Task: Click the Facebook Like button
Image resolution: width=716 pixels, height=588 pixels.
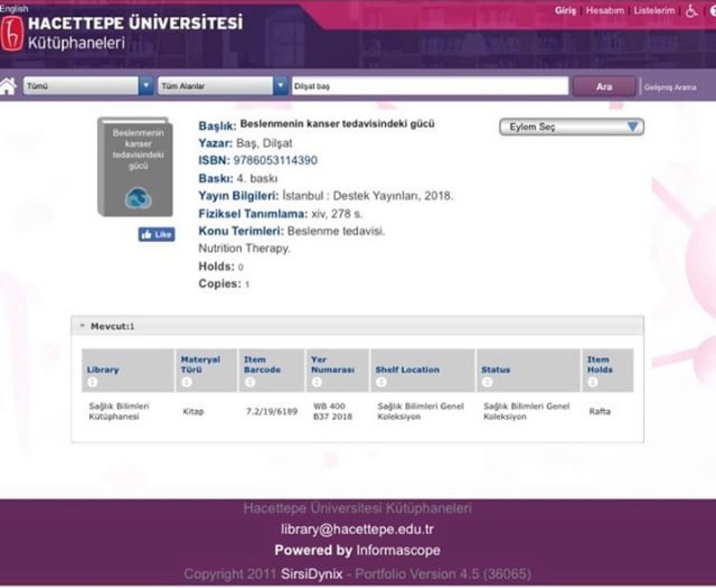Action: 156,234
